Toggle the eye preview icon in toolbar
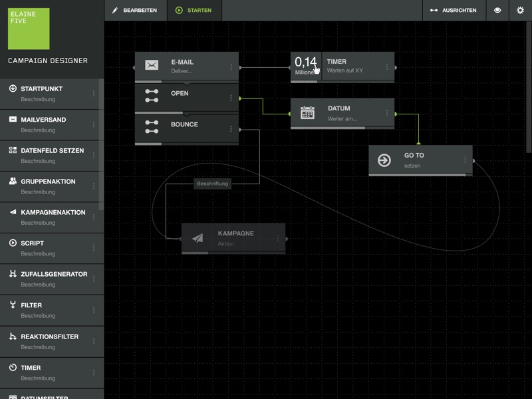The height and width of the screenshot is (399, 532). [497, 11]
